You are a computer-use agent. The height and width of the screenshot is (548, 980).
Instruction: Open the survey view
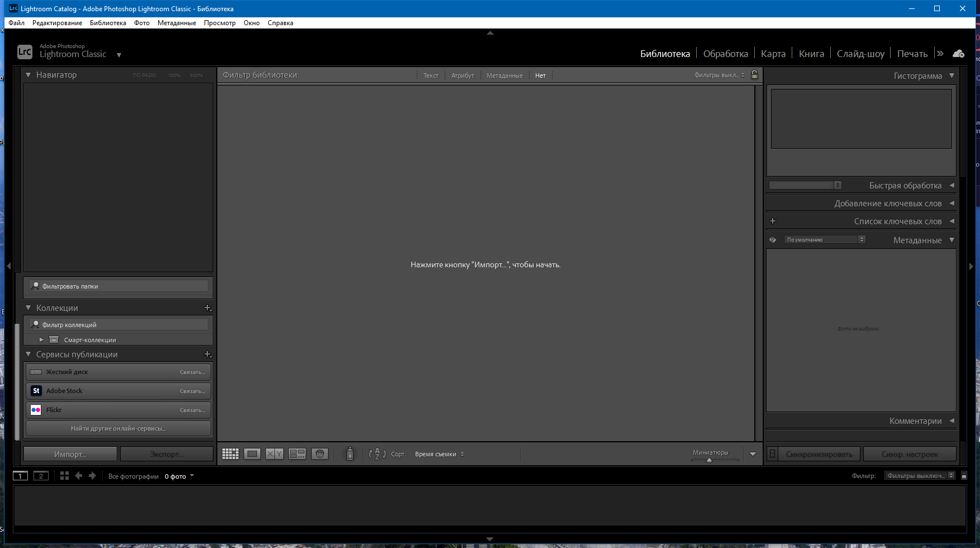point(297,454)
